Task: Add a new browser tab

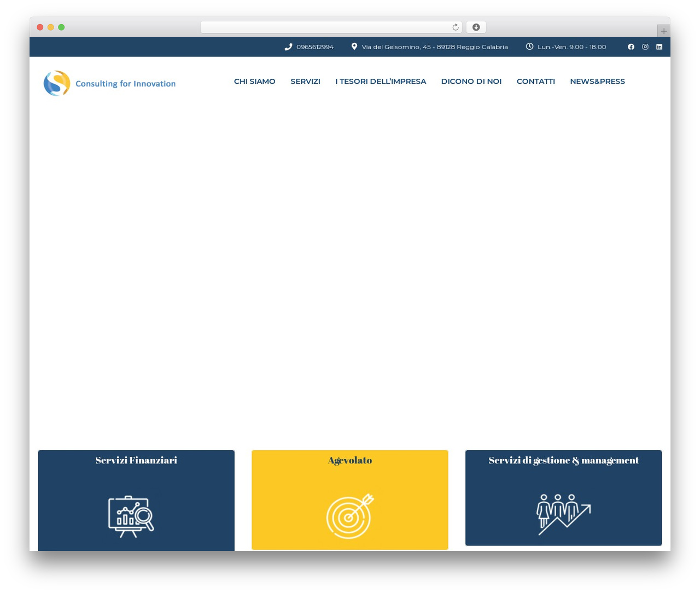Action: click(663, 31)
